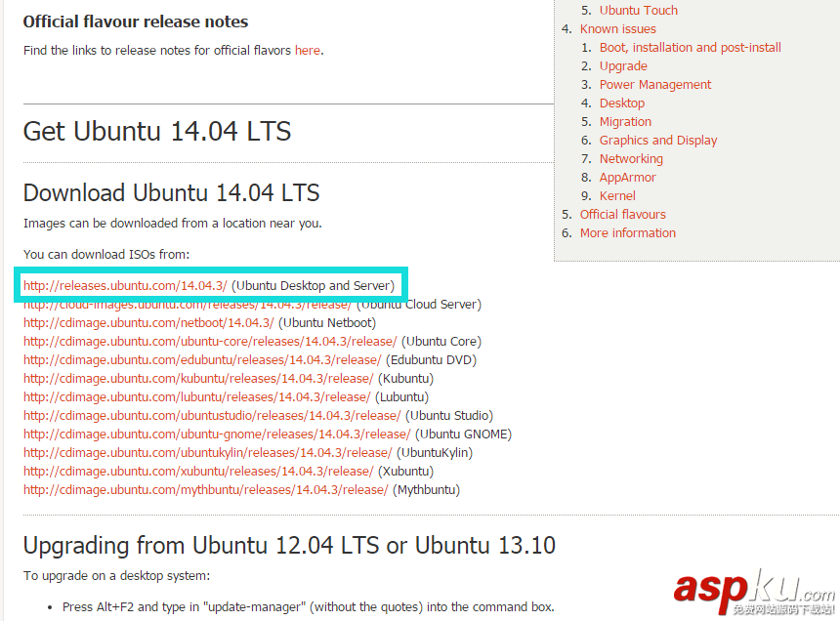Open the Ubuntu Netboot download link
840x621 pixels.
pyautogui.click(x=148, y=323)
